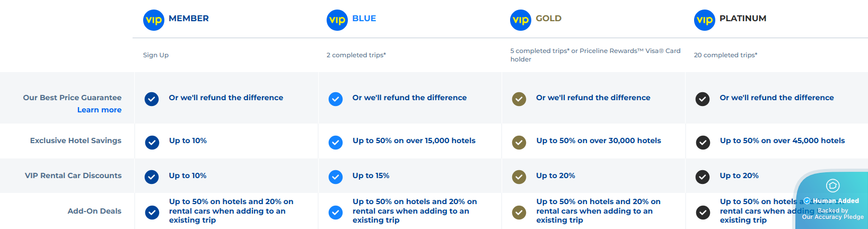Click the VIP Gold badge icon
Screen dimensions: 868x229
[521, 20]
